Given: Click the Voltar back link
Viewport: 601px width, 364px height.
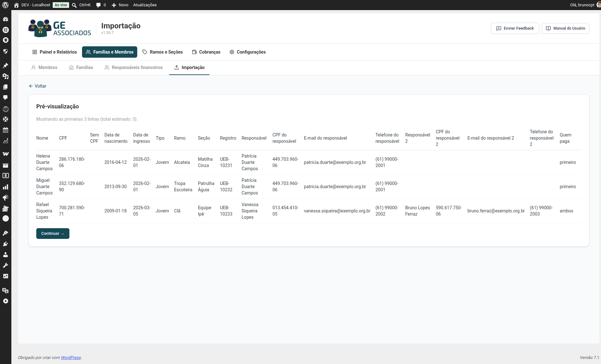Looking at the screenshot, I should tap(38, 86).
